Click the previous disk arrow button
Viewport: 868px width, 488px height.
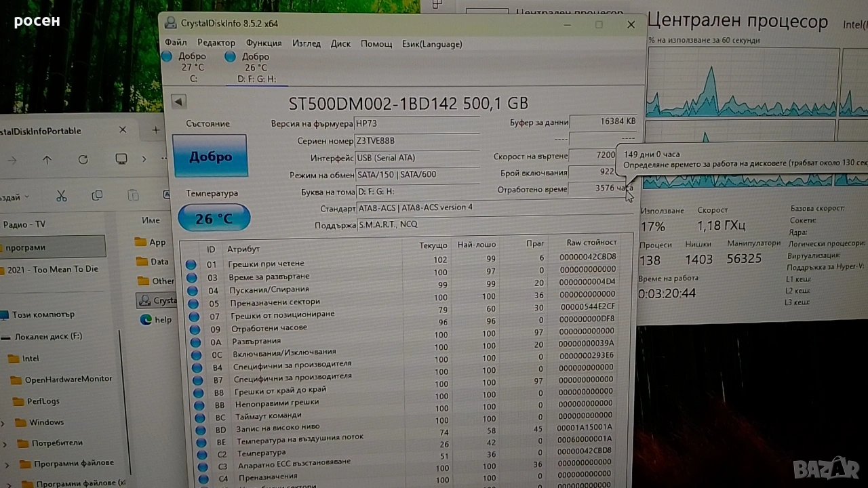point(178,102)
